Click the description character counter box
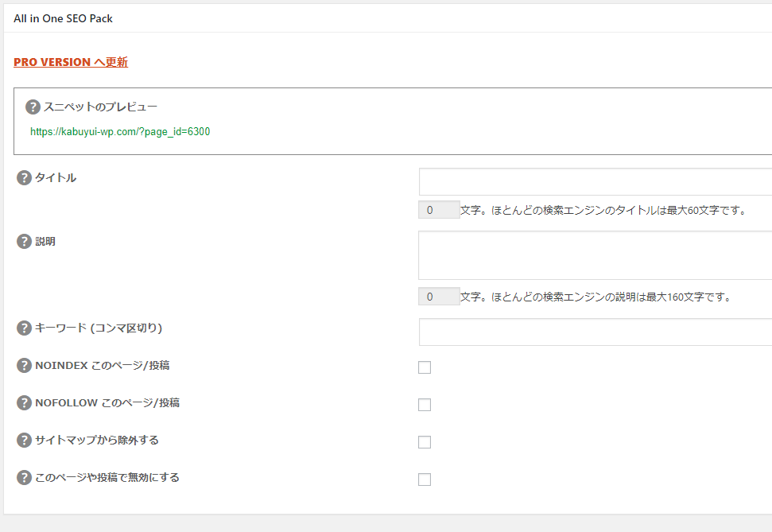Screen dimensions: 772x532 [439, 297]
